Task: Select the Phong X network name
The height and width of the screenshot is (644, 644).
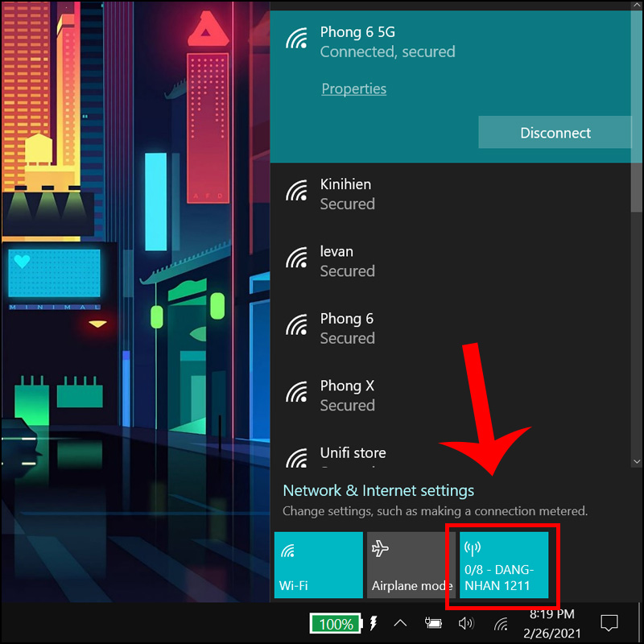Action: point(347,386)
